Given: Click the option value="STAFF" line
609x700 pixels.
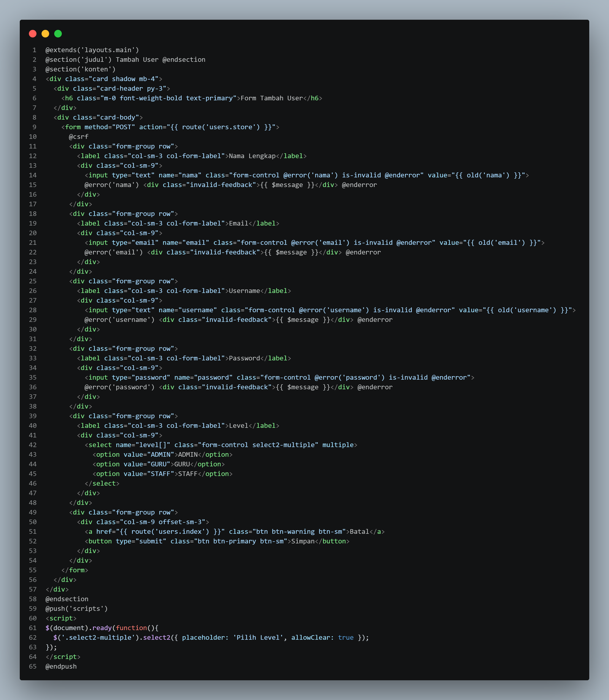Looking at the screenshot, I should 163,474.
